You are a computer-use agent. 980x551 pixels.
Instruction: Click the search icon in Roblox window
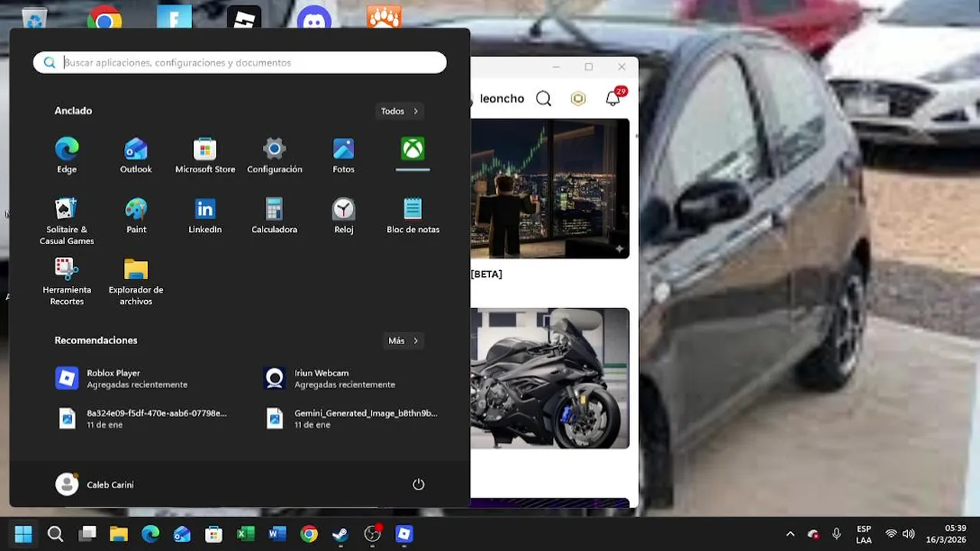tap(544, 98)
